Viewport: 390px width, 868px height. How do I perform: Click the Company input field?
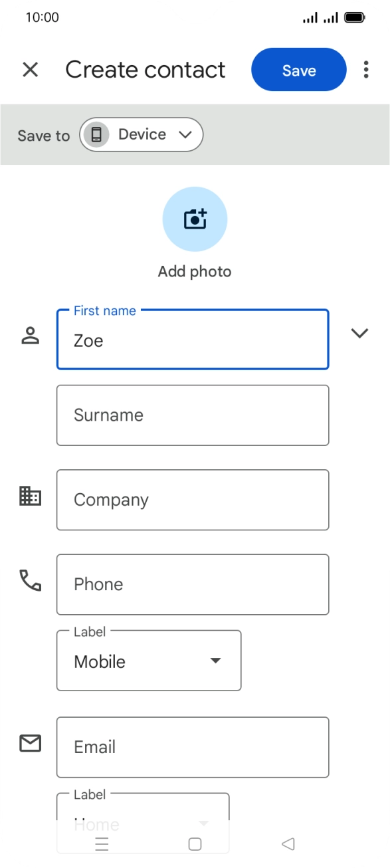193,499
